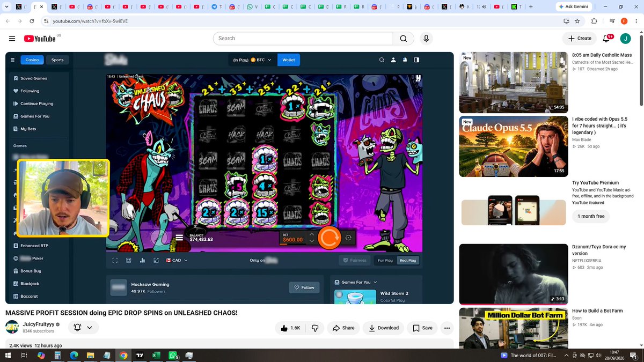This screenshot has width=644, height=362.
Task: Click the channel notification bell dropdown
Action: [x=83, y=327]
